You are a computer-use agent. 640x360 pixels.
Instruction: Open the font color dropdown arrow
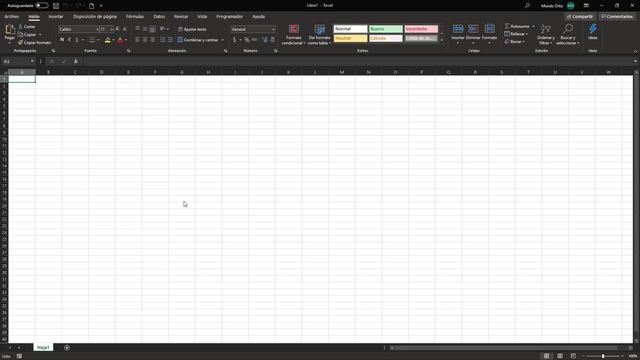coord(126,40)
